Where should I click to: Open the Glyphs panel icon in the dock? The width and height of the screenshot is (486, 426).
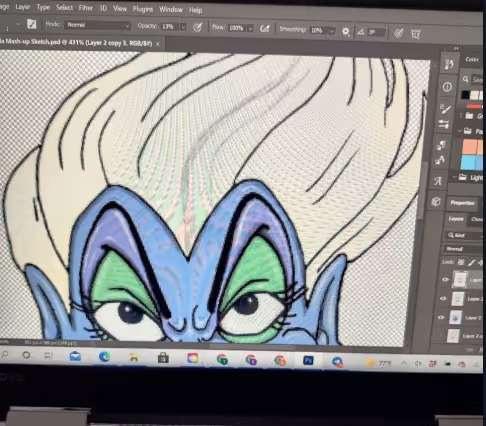point(438,181)
